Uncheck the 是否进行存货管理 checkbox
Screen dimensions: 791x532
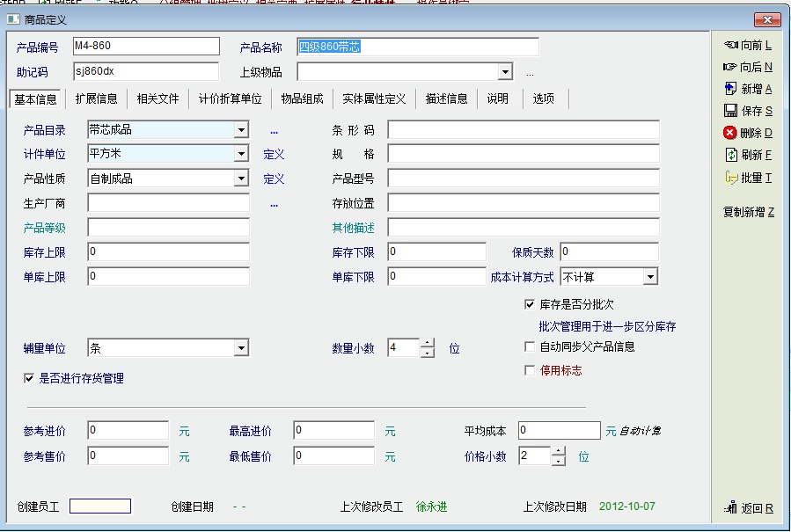(30, 378)
